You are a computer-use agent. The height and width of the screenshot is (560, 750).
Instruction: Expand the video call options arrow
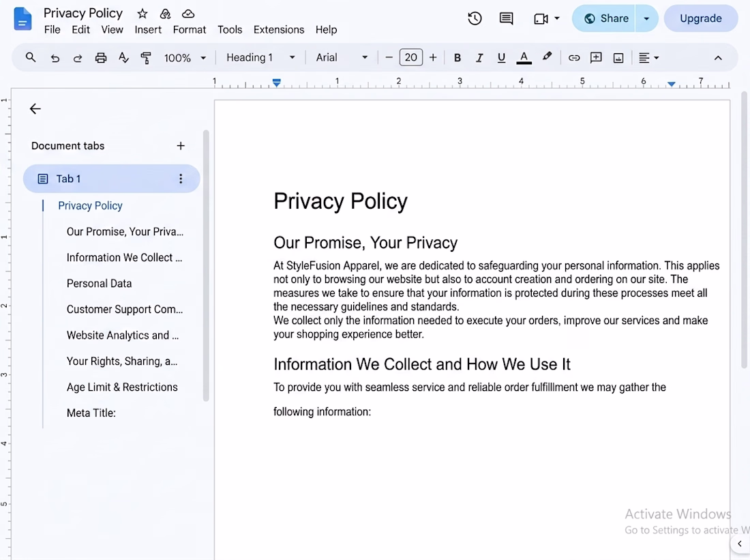point(557,18)
